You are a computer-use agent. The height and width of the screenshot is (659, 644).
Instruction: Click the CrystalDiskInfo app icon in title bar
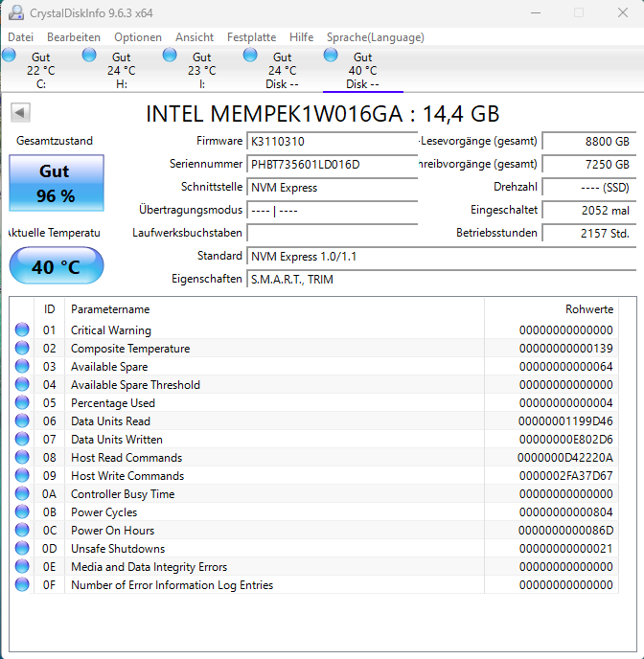click(x=16, y=12)
